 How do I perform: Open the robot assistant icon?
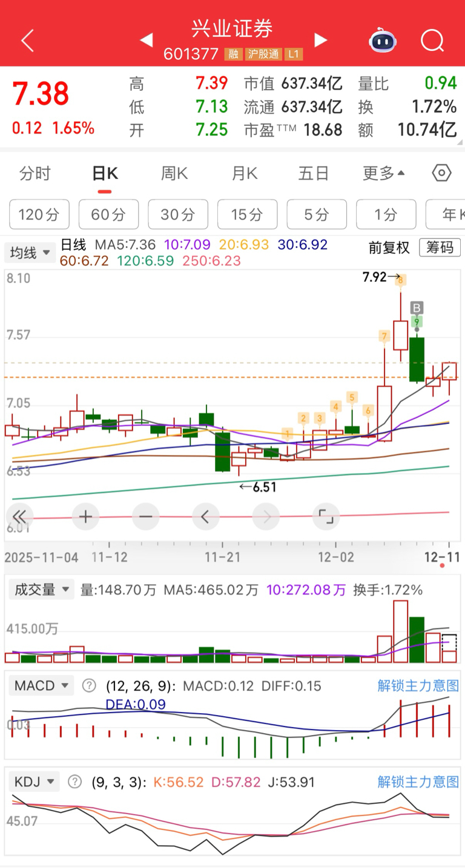383,41
